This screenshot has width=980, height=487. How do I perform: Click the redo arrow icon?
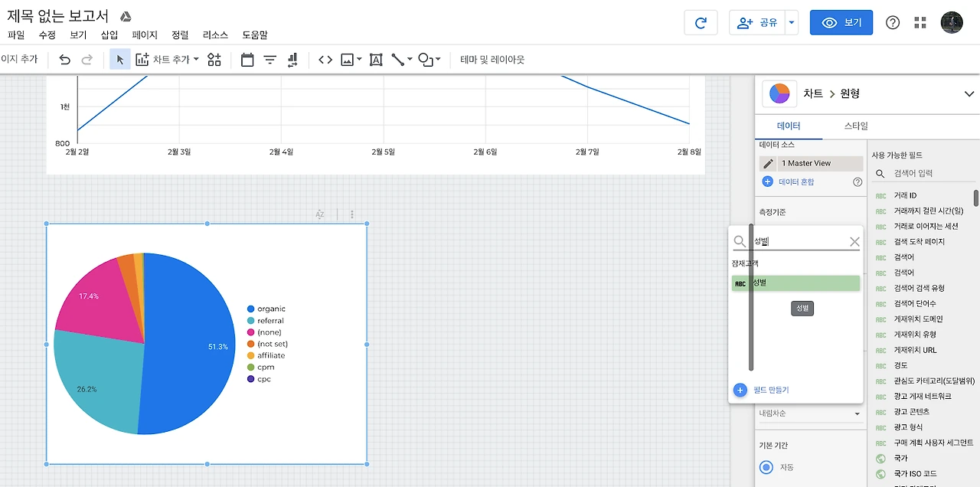[x=87, y=60]
